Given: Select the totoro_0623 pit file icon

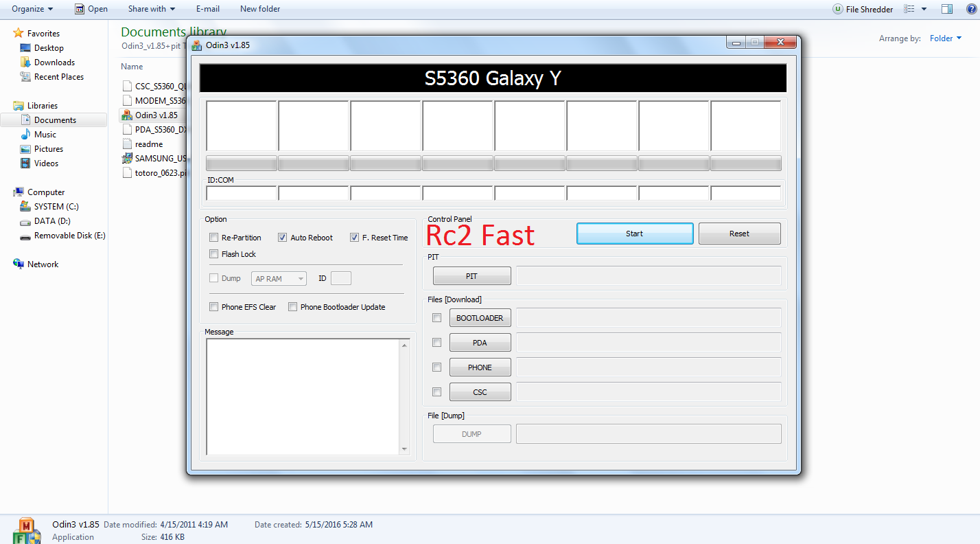Looking at the screenshot, I should pos(126,172).
